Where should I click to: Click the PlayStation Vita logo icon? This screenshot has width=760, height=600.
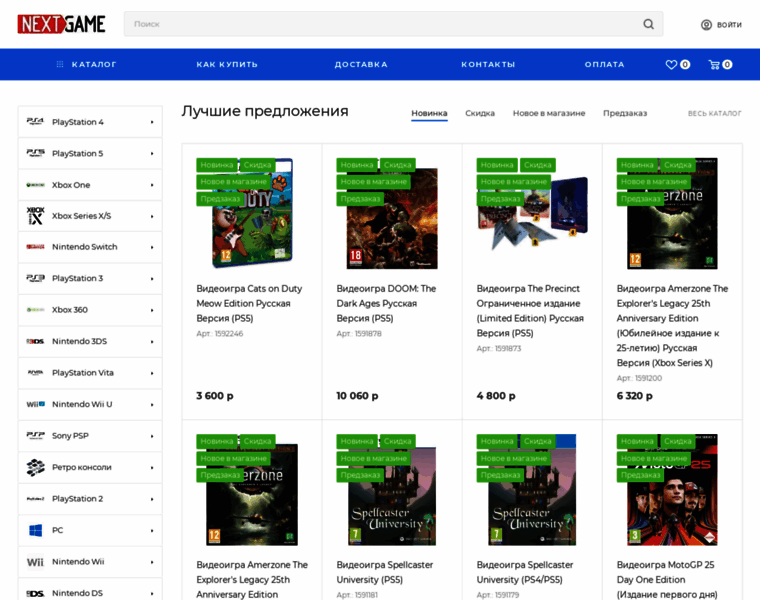pos(35,373)
